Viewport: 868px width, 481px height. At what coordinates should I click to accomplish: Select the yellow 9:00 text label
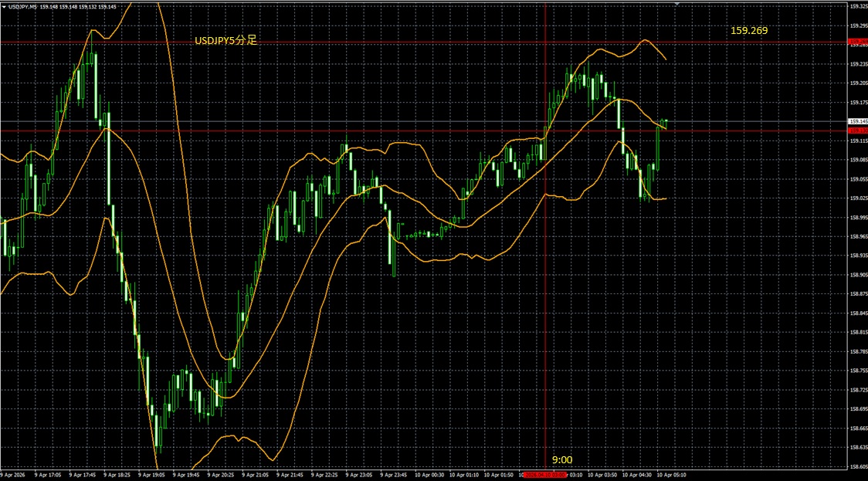(562, 459)
